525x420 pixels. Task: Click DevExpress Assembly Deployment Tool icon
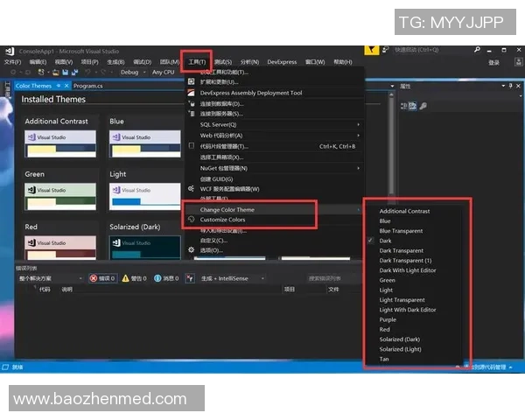click(x=192, y=93)
